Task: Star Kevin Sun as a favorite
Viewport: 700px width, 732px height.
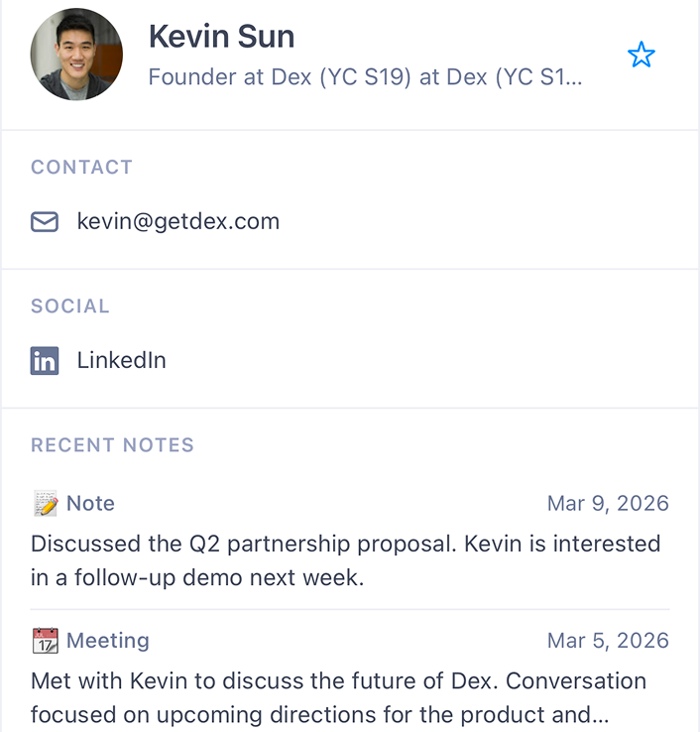Action: coord(642,56)
